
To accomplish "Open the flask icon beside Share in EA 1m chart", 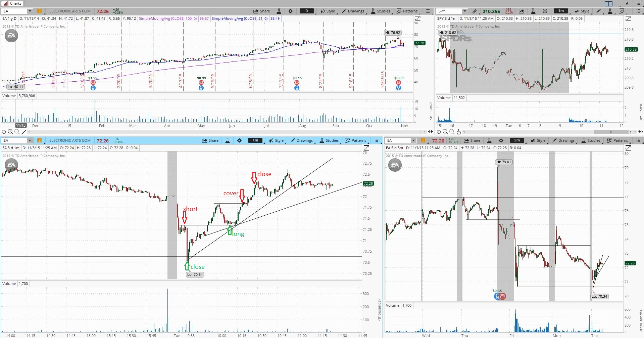I will (x=227, y=140).
